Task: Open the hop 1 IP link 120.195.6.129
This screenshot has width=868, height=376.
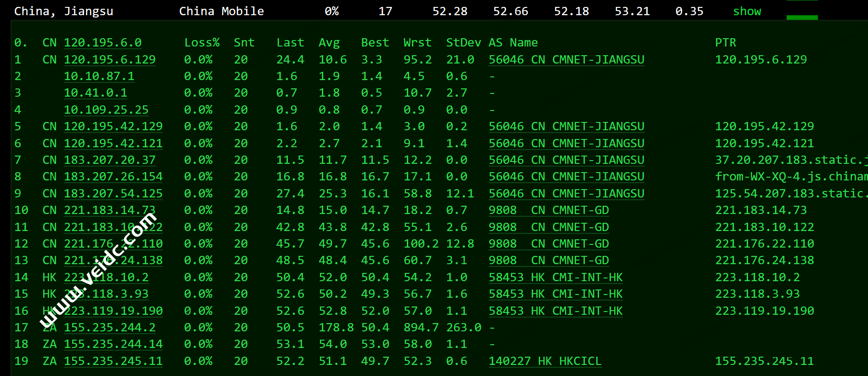Action: point(109,60)
